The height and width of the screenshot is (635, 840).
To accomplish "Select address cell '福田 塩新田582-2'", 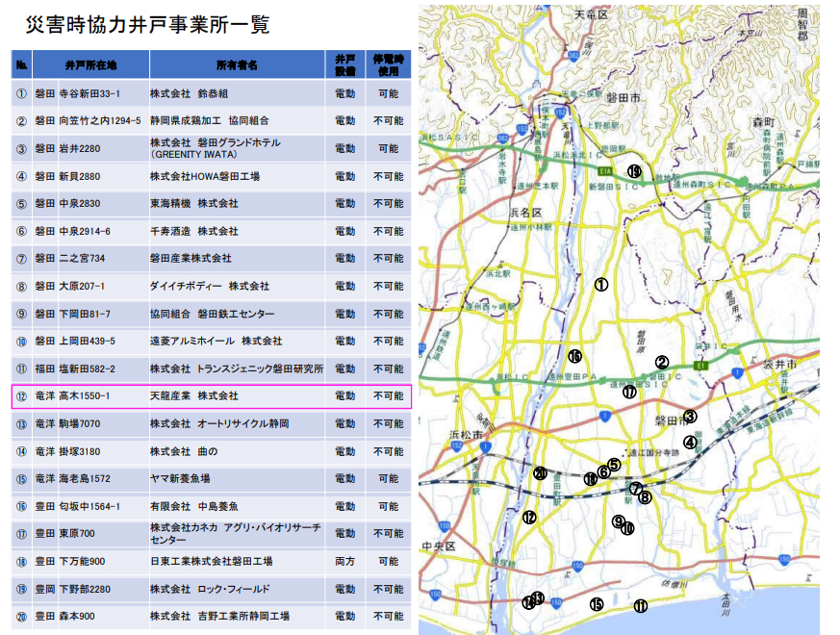I will [x=76, y=368].
